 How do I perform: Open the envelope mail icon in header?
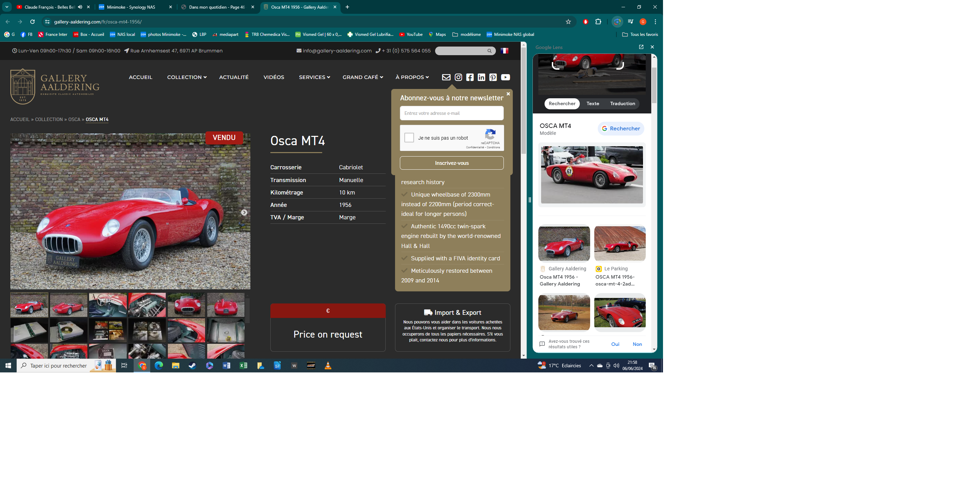click(x=446, y=78)
